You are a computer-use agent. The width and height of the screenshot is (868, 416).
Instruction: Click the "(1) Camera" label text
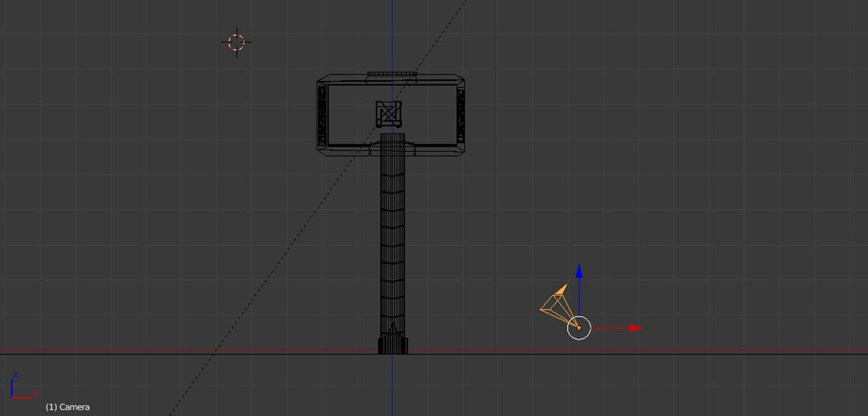(x=68, y=407)
